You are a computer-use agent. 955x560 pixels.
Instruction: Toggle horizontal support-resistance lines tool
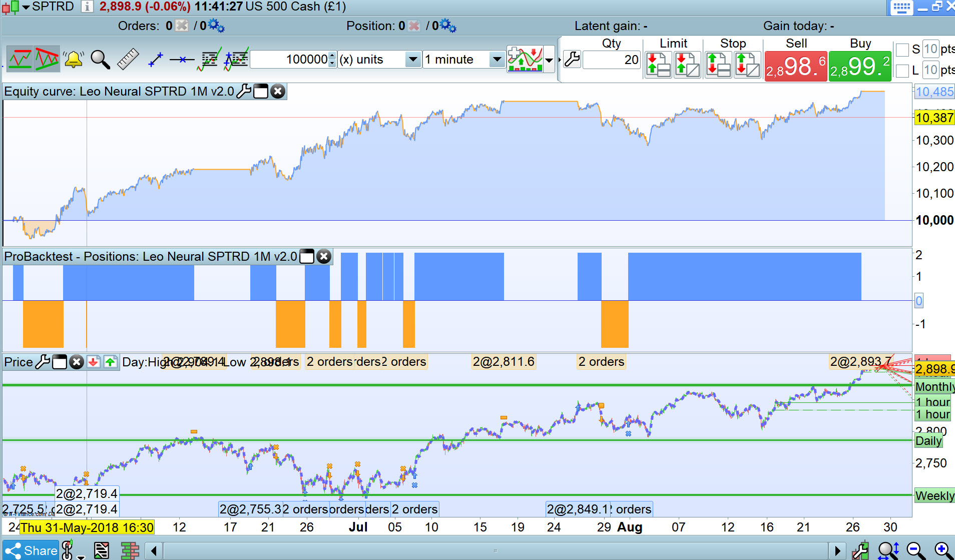click(x=20, y=60)
